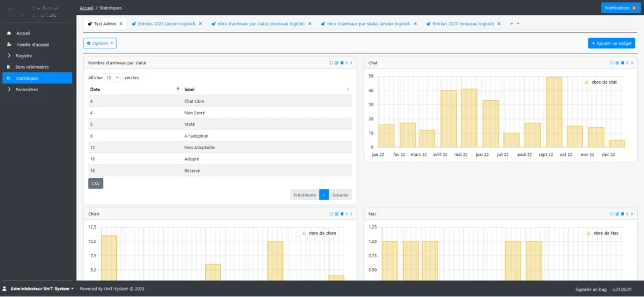The image size is (644, 297).
Task: Toggle nbre de Nac legend entry
Action: point(602,233)
